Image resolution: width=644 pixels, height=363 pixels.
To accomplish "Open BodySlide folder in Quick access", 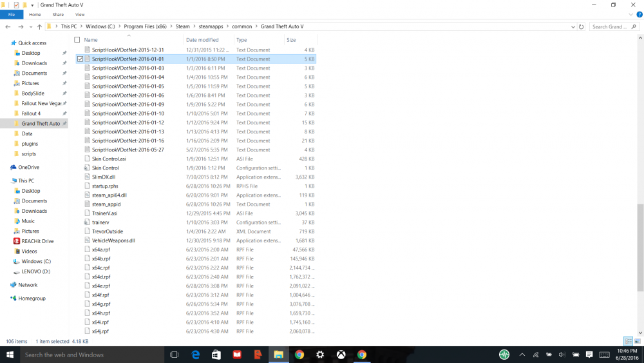I will [33, 93].
